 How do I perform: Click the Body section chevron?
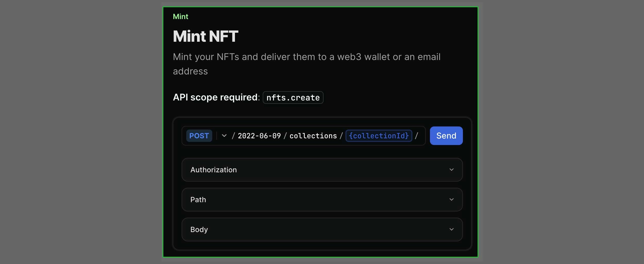coord(452,229)
